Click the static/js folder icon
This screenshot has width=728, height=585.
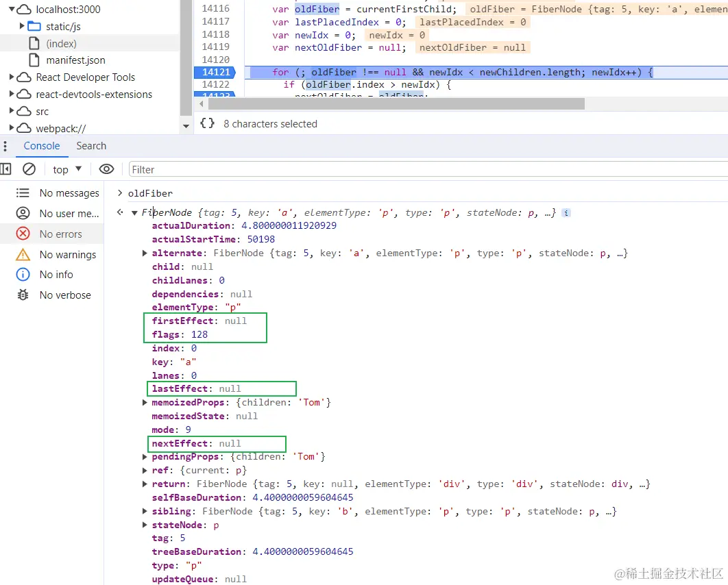click(34, 26)
